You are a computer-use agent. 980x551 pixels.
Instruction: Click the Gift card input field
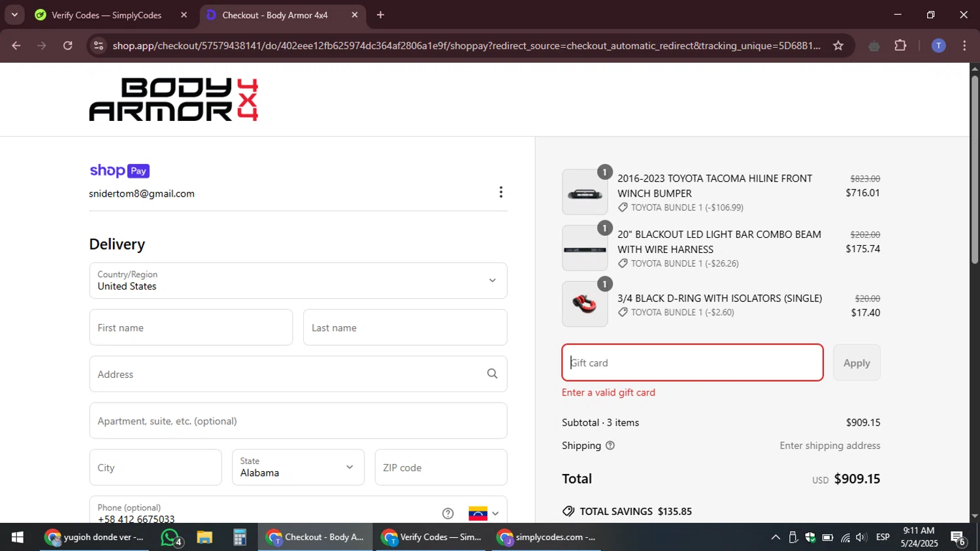click(693, 363)
